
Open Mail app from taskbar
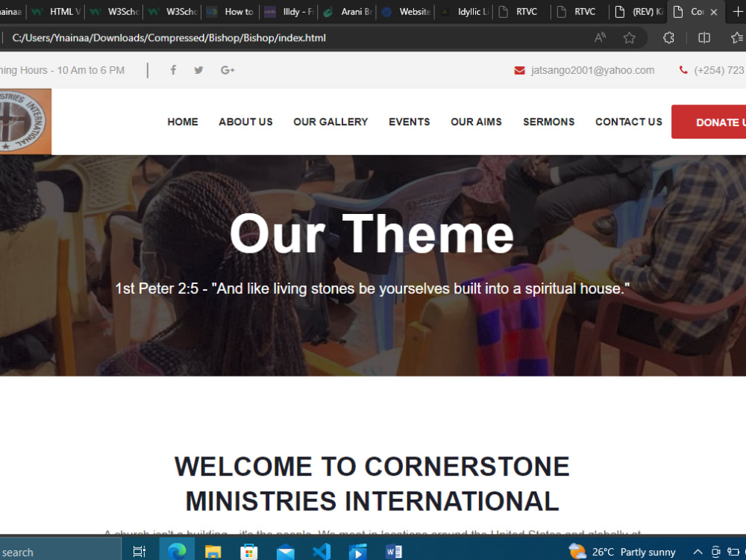[x=286, y=552]
